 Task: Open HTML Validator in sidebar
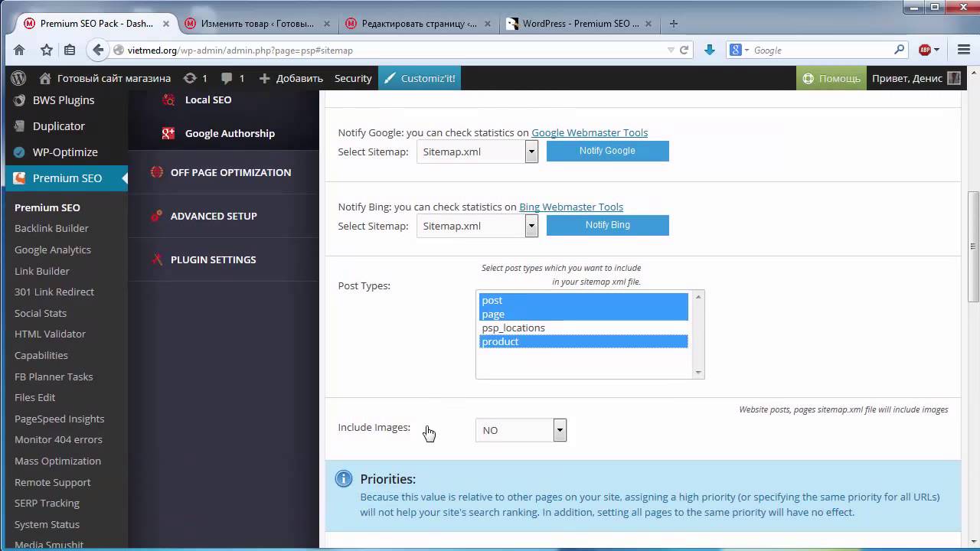pyautogui.click(x=50, y=334)
